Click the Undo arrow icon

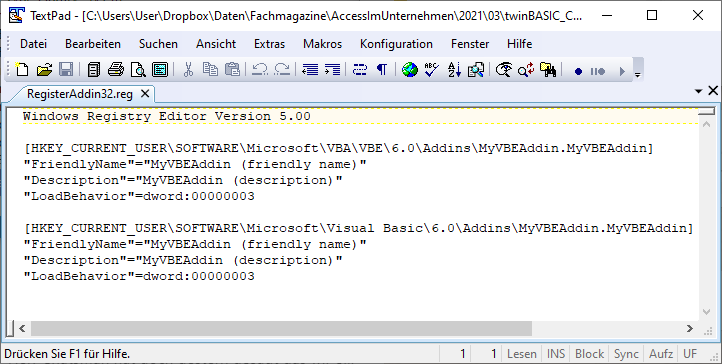click(260, 70)
